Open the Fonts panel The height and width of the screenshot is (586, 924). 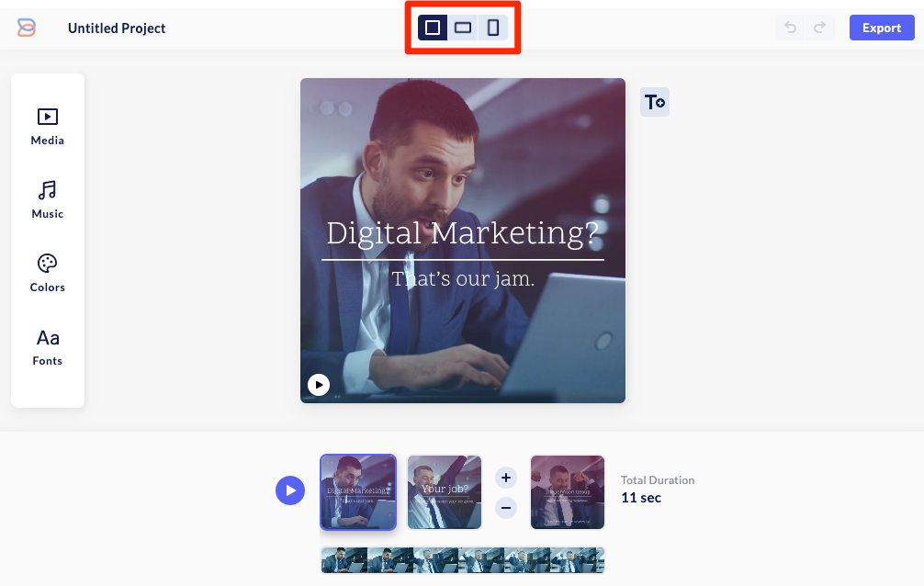tap(47, 348)
